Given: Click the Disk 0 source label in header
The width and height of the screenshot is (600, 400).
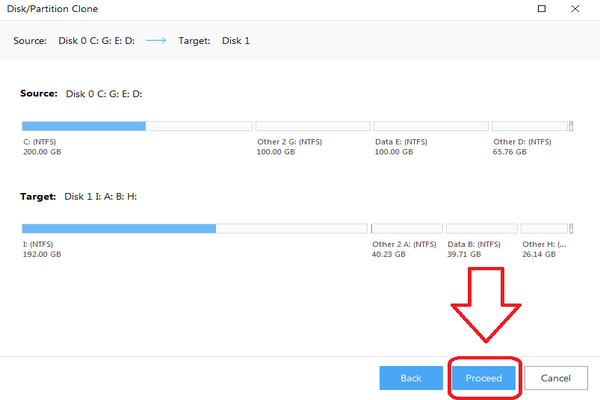Looking at the screenshot, I should point(99,40).
